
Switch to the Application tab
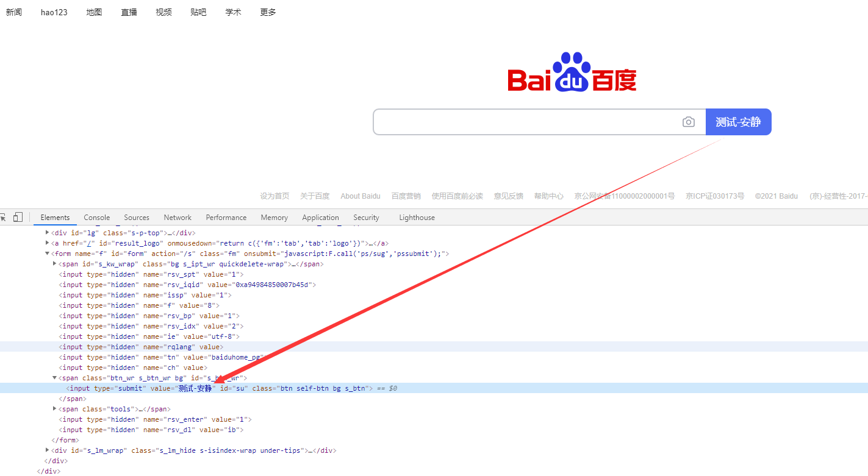click(x=320, y=218)
